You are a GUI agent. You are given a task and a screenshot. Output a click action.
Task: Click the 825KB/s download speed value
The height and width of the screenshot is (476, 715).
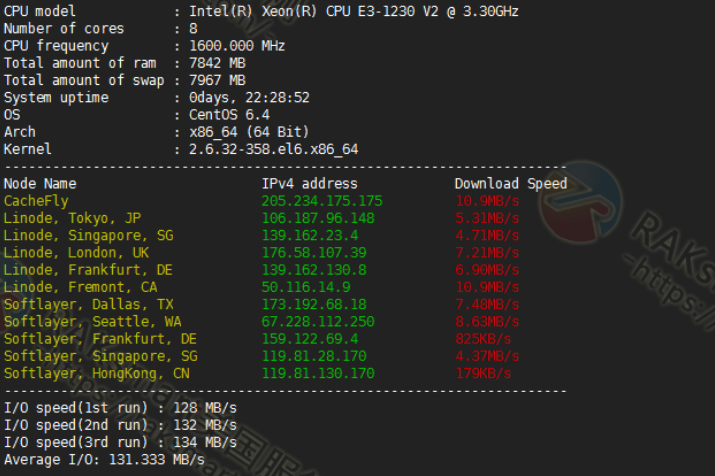(483, 339)
